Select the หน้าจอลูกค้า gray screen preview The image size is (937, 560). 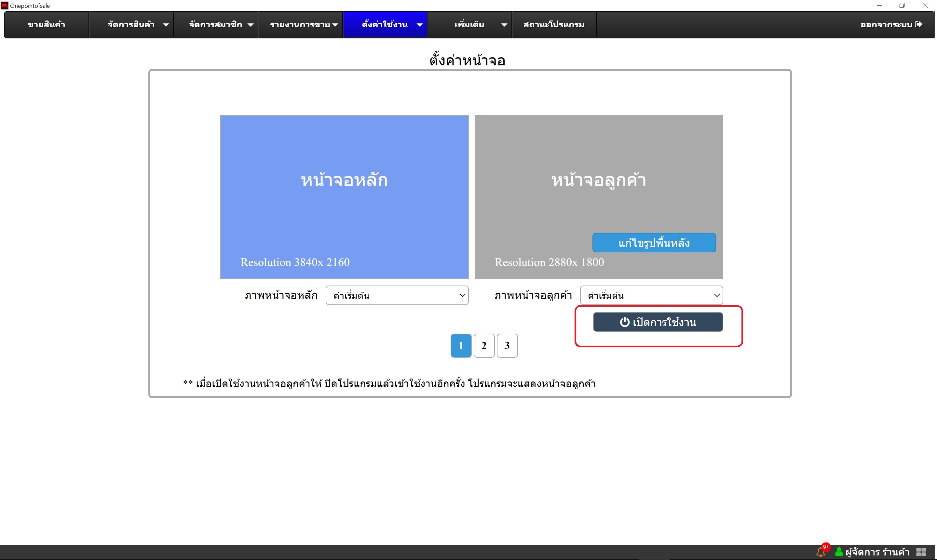[x=599, y=197]
